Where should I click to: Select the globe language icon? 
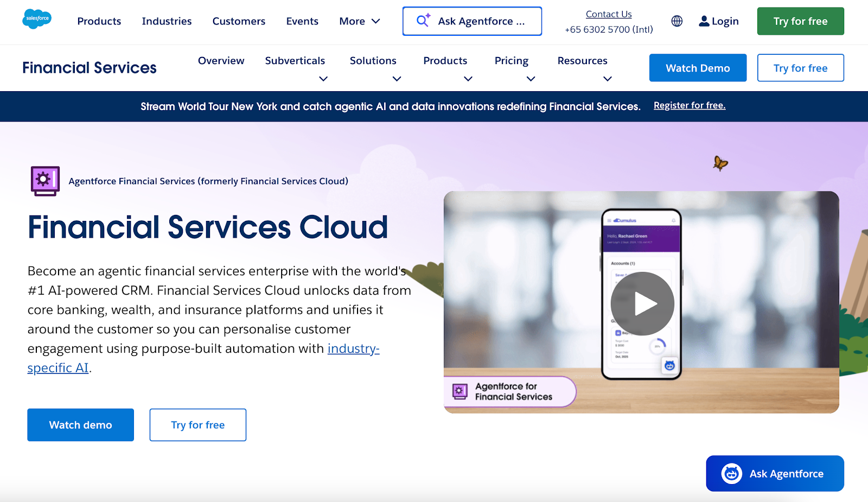[x=676, y=21]
